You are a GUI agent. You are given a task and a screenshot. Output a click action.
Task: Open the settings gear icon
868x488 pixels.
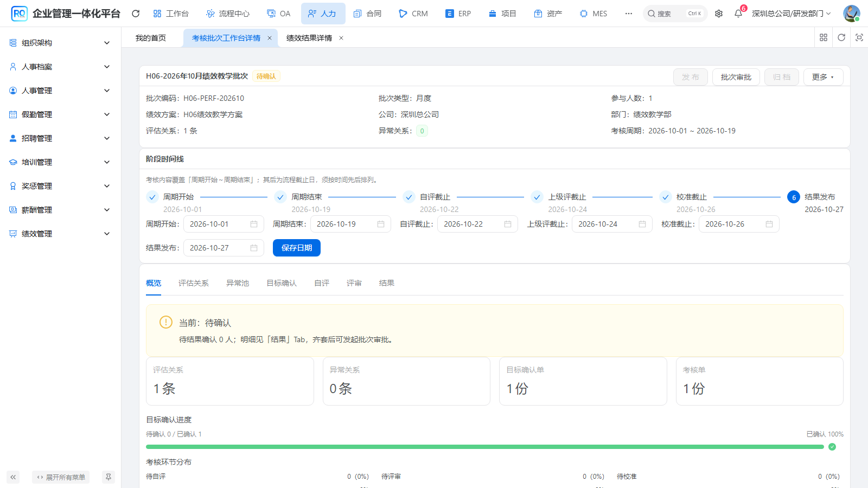point(719,14)
